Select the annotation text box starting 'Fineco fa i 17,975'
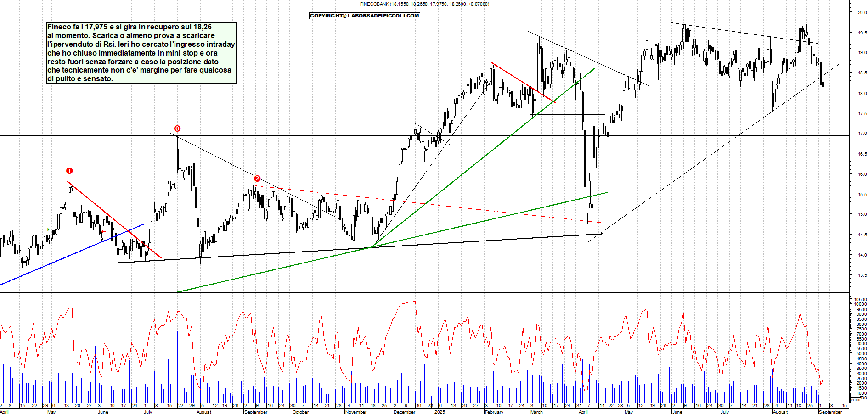868x414 pixels. 141,53
